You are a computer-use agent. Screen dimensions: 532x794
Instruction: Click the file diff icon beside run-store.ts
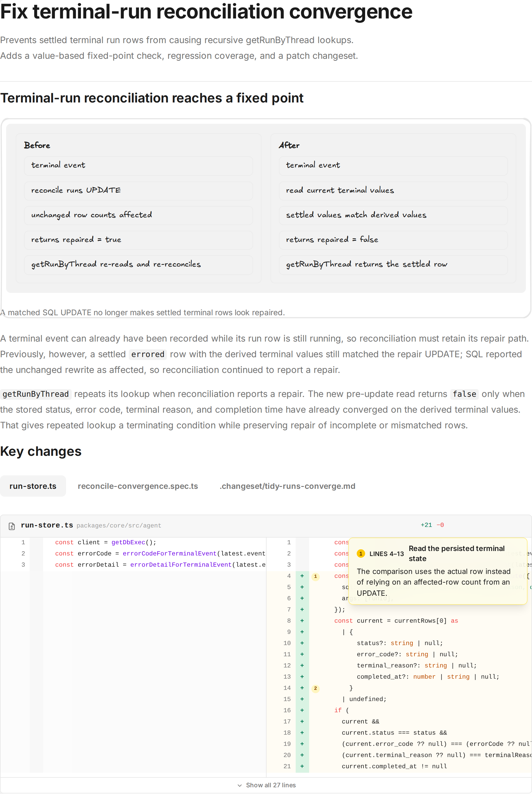[12, 526]
